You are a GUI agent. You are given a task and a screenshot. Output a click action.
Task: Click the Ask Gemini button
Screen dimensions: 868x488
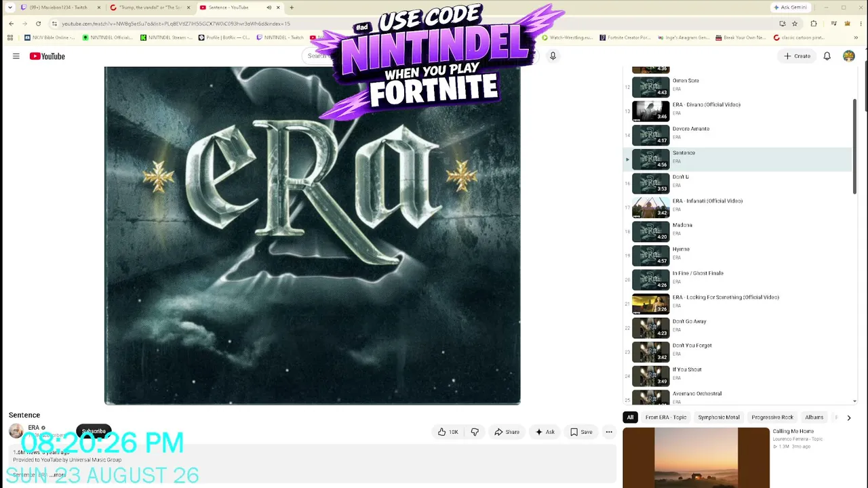790,7
